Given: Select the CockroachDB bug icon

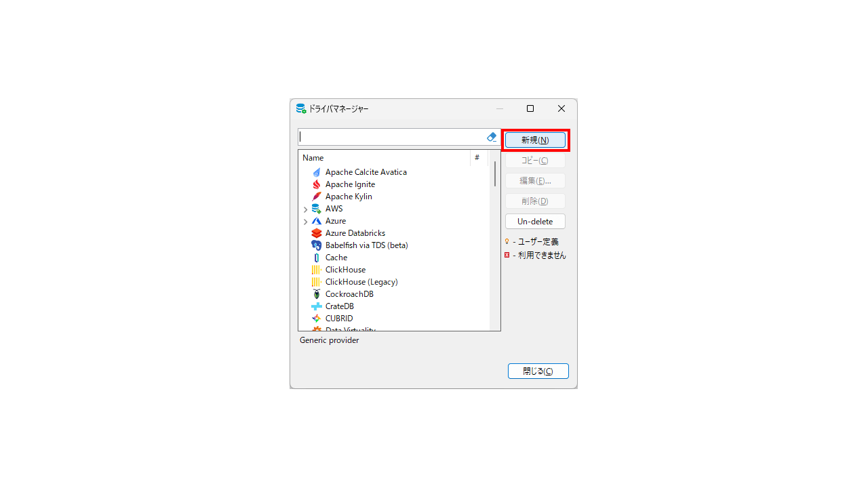Looking at the screenshot, I should [x=317, y=294].
